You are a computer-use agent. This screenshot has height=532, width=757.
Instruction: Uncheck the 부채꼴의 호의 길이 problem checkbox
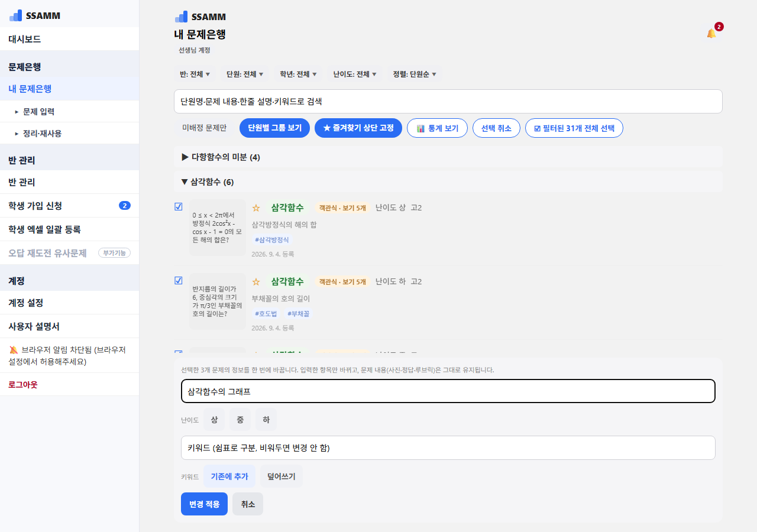(x=179, y=281)
